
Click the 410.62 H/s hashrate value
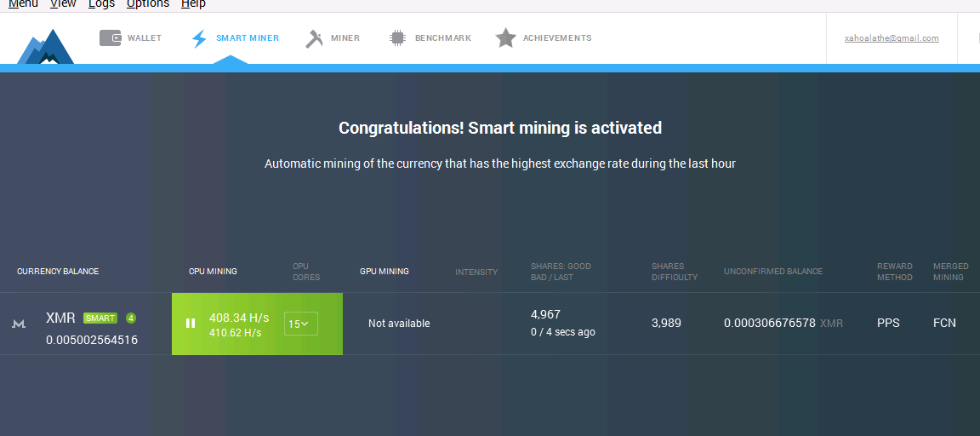click(235, 333)
